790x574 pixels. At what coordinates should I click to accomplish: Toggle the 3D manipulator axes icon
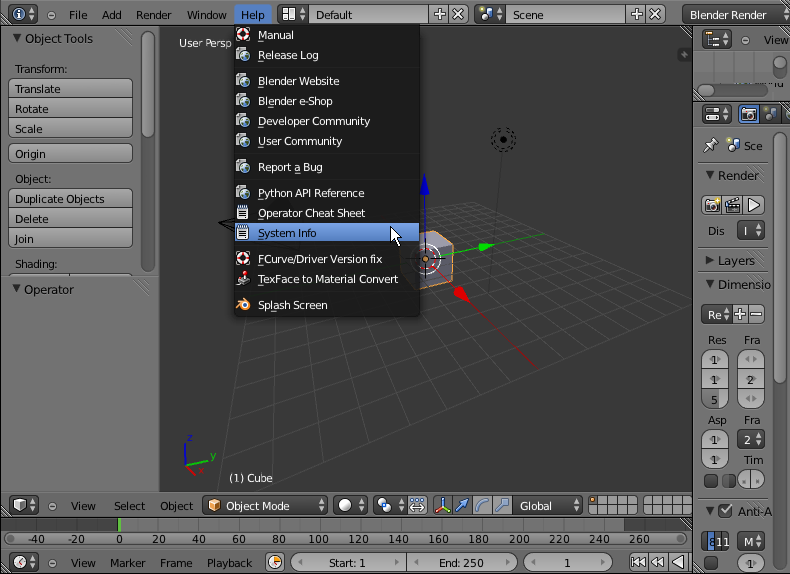[x=442, y=505]
